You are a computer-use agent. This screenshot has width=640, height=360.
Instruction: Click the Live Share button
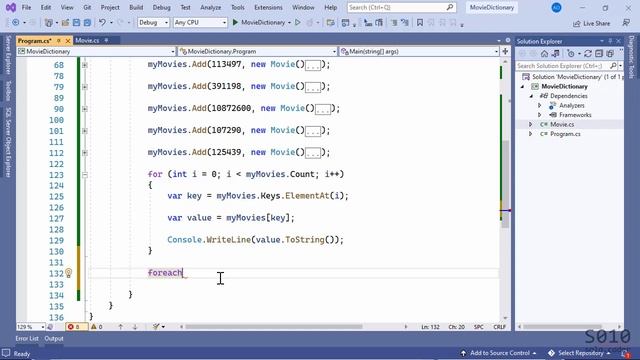pyautogui.click(x=591, y=23)
